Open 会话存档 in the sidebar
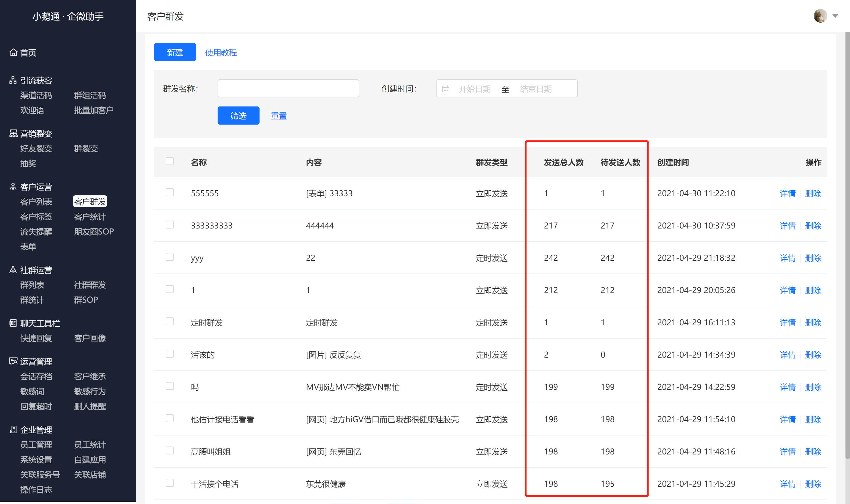Image resolution: width=850 pixels, height=504 pixels. point(36,376)
